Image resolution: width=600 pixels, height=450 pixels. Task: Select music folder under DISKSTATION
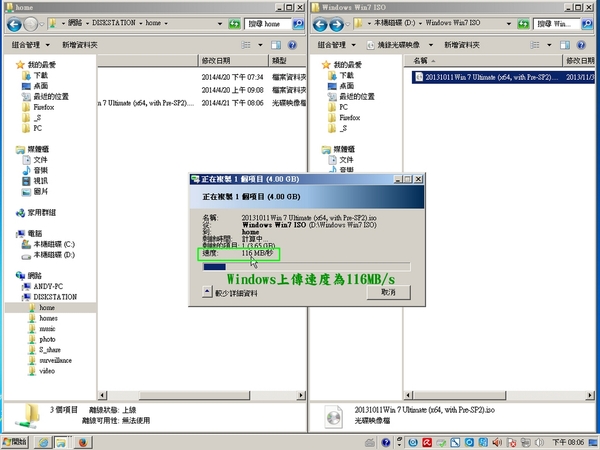click(47, 329)
